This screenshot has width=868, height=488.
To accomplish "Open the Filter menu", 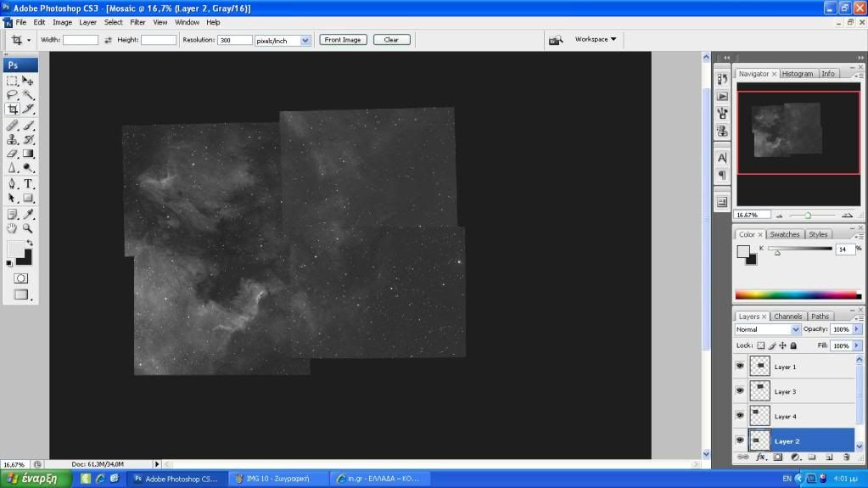I will [137, 22].
